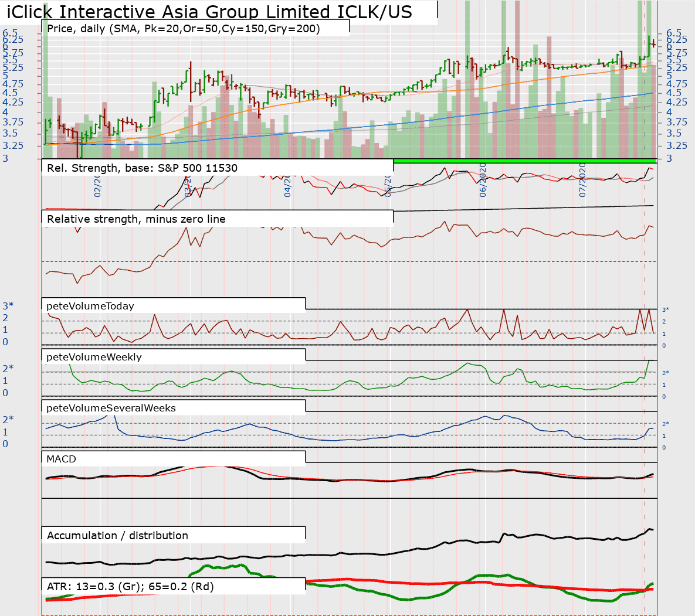
Task: Click the 3* label left of peteVolumeToday
Action: [8, 306]
